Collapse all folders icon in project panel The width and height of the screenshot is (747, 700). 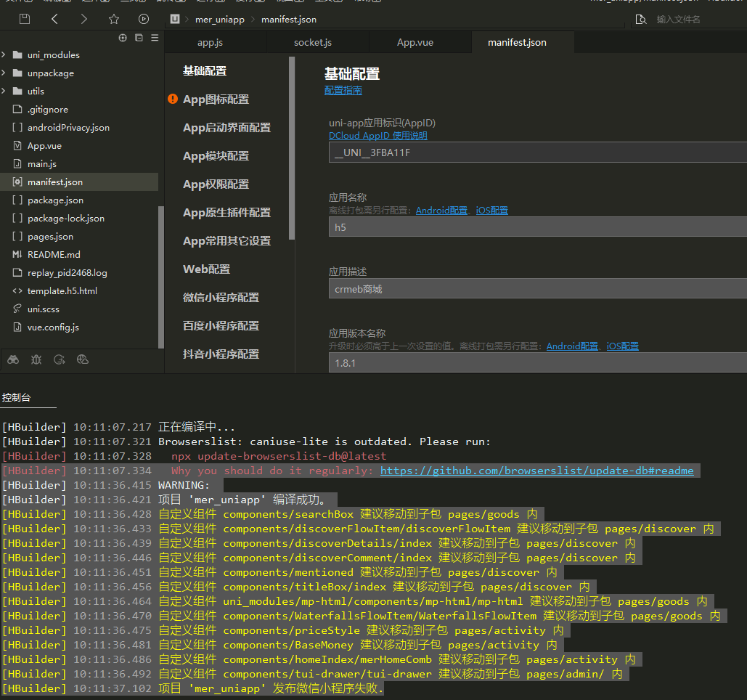(139, 38)
